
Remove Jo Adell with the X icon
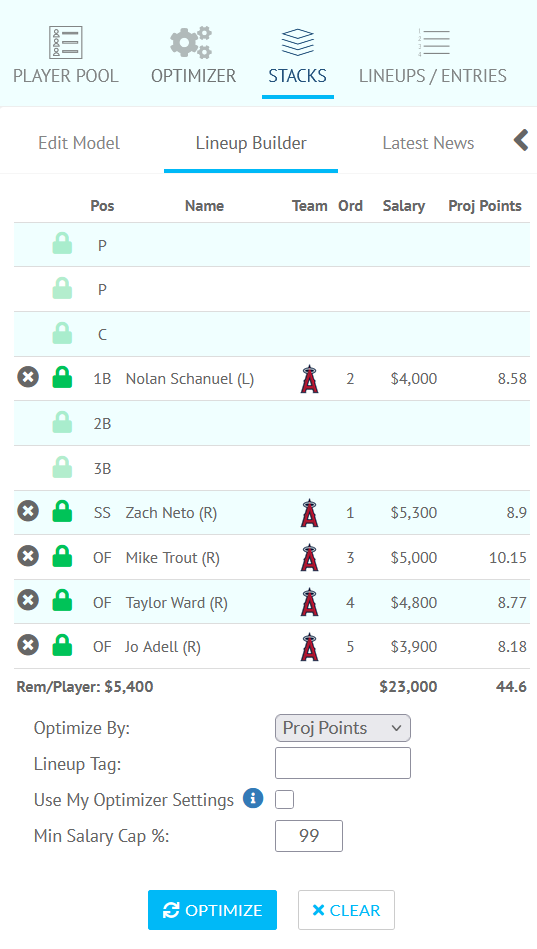click(28, 645)
